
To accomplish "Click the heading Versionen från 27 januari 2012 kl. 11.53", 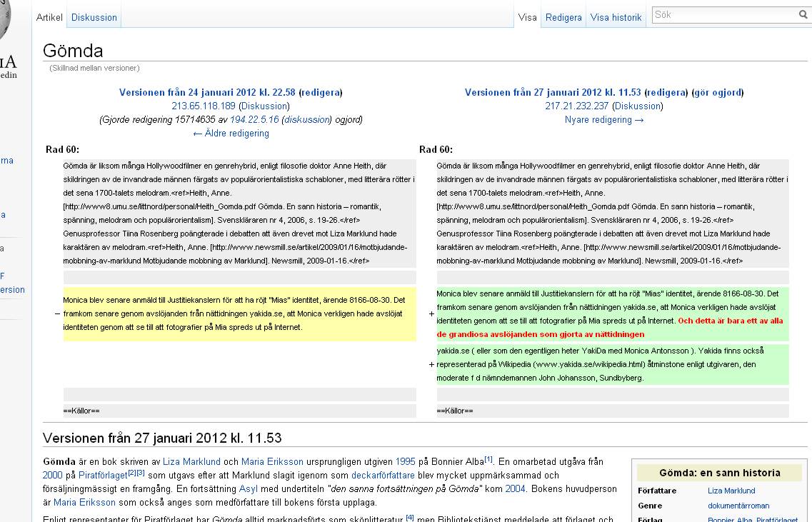I will click(x=162, y=438).
